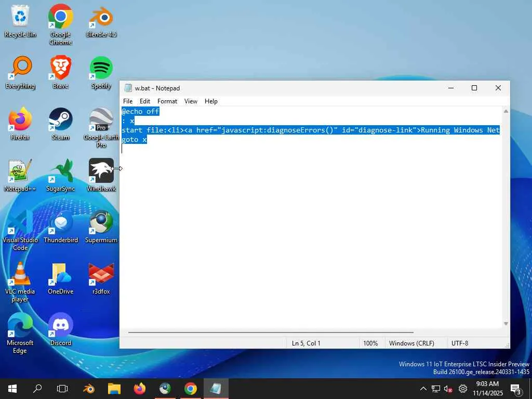Launch Google Chrome from the desktop

click(x=60, y=24)
